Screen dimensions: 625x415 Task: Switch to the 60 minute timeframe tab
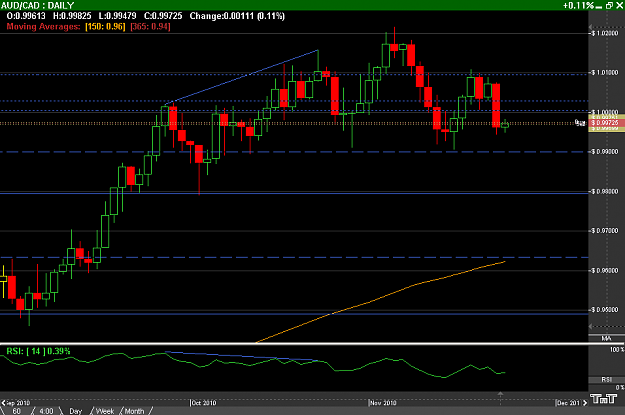coord(16,411)
